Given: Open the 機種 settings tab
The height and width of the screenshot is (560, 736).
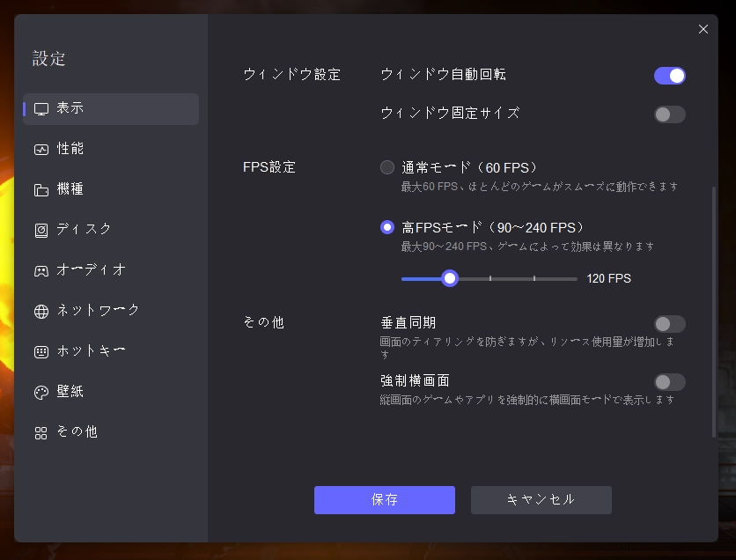Looking at the screenshot, I should pos(111,189).
